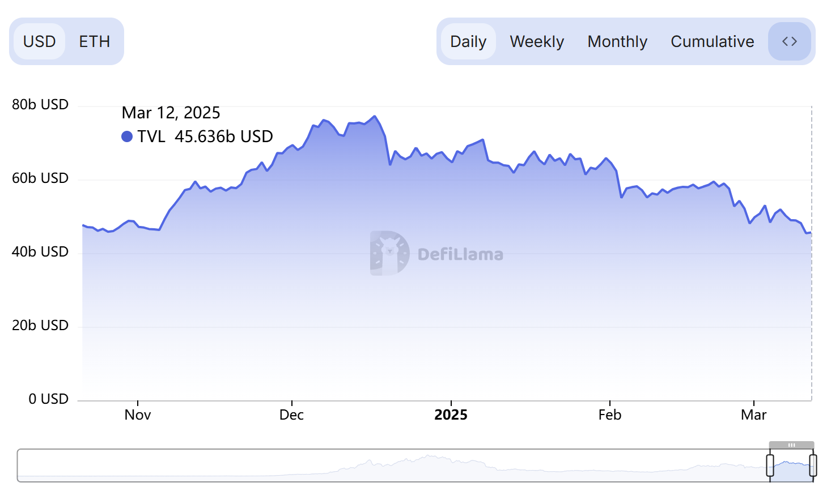Click the Mar 12, 2025 tooltip date
This screenshot has height=504, width=831.
pos(171,113)
